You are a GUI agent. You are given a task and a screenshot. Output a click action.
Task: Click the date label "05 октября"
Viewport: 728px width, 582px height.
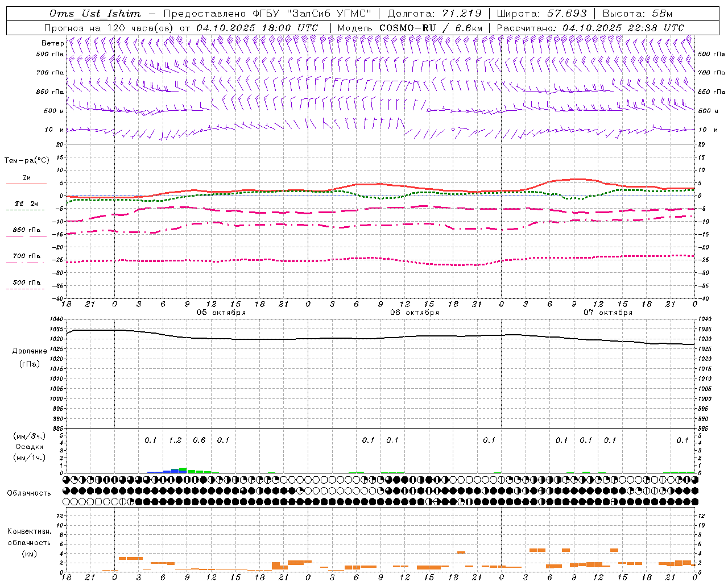[221, 313]
